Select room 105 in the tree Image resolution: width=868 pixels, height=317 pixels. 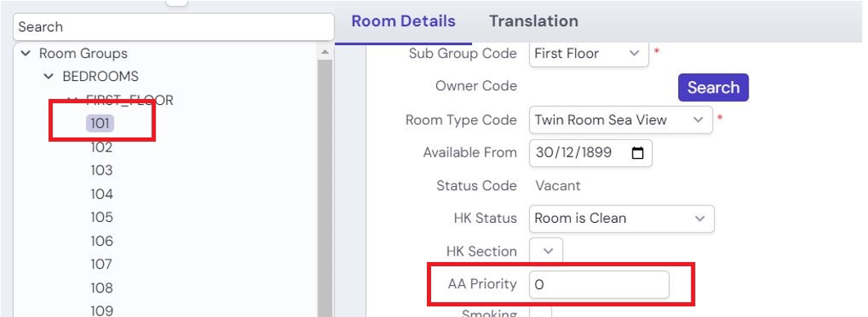coord(101,217)
